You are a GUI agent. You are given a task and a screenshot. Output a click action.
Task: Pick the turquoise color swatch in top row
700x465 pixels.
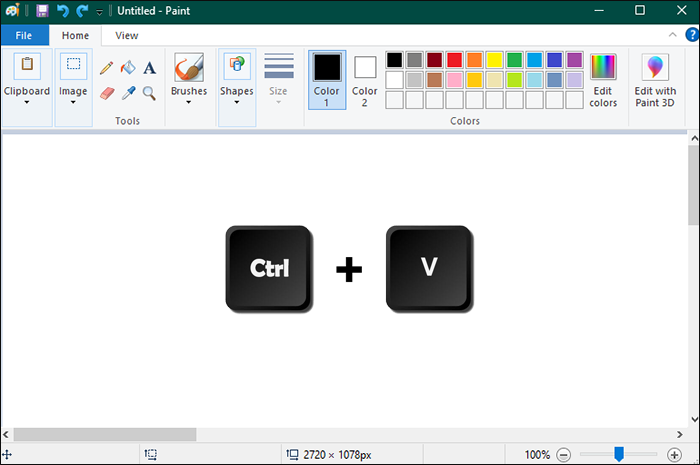coord(534,60)
